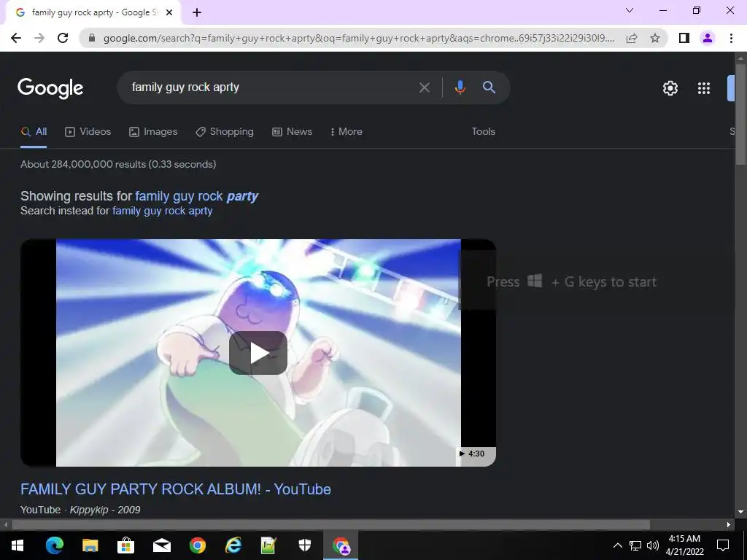Open the Chrome profile avatar

[708, 38]
